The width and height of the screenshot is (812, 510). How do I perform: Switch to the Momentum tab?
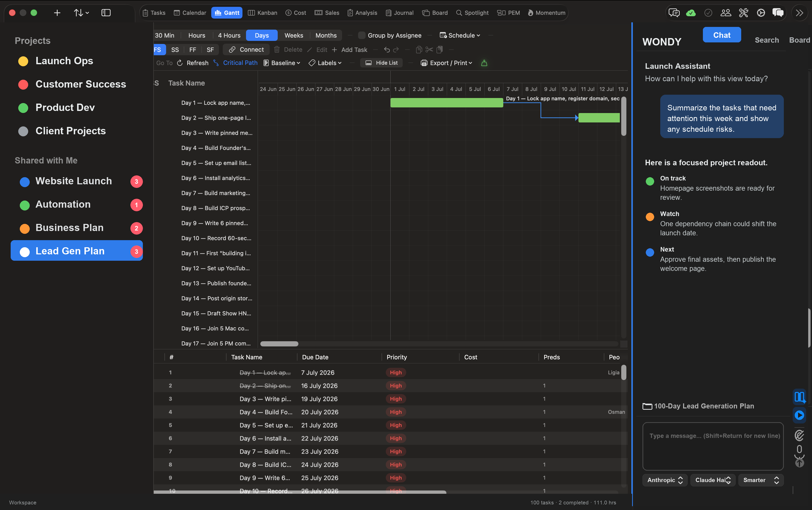pyautogui.click(x=546, y=13)
